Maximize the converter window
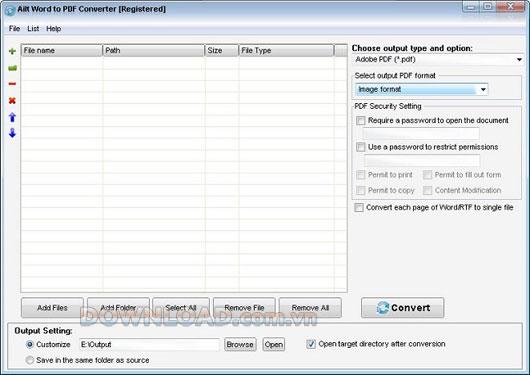 (488, 7)
